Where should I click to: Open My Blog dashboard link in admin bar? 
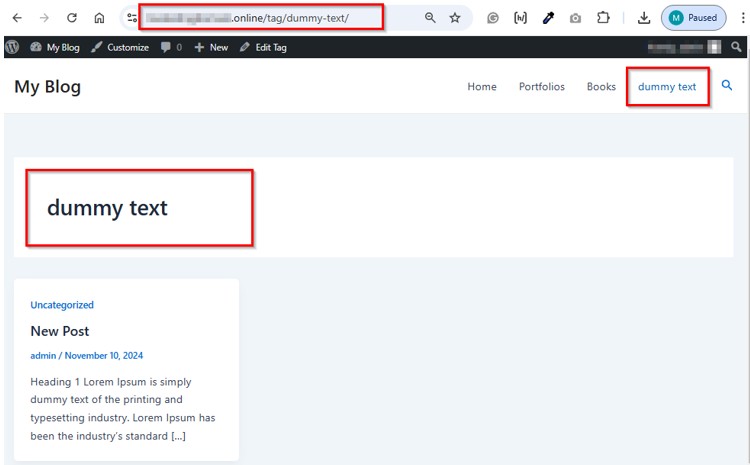click(55, 47)
